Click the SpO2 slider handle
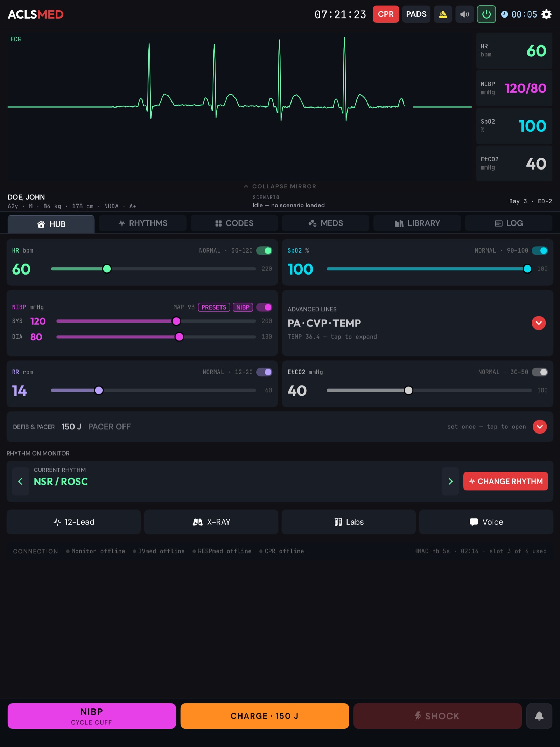 (x=527, y=269)
